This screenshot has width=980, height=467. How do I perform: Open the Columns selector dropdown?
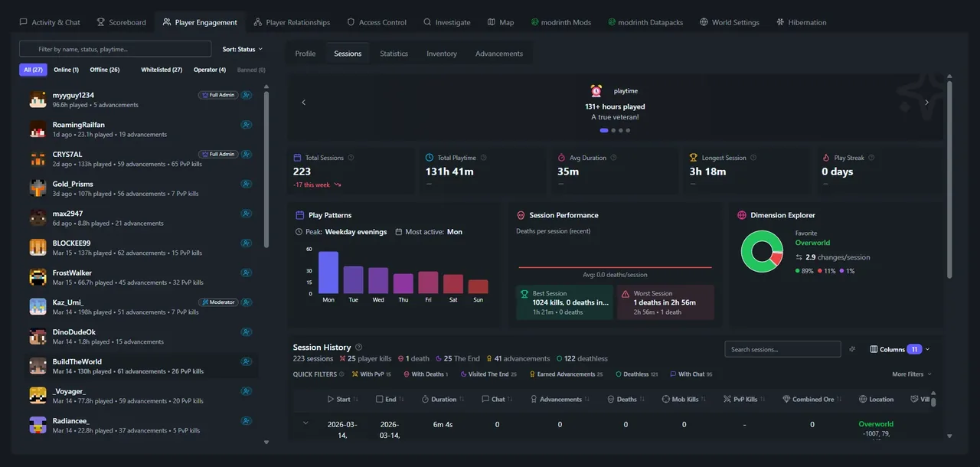898,348
